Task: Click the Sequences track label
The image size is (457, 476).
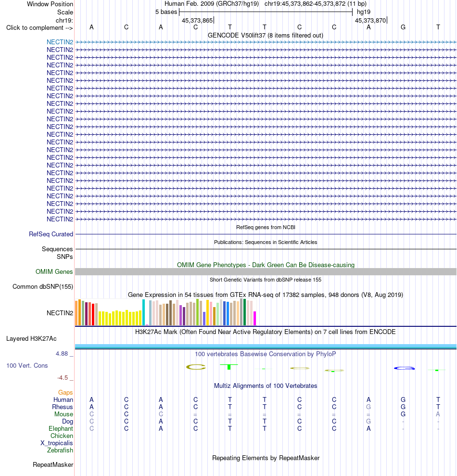Action: point(57,249)
